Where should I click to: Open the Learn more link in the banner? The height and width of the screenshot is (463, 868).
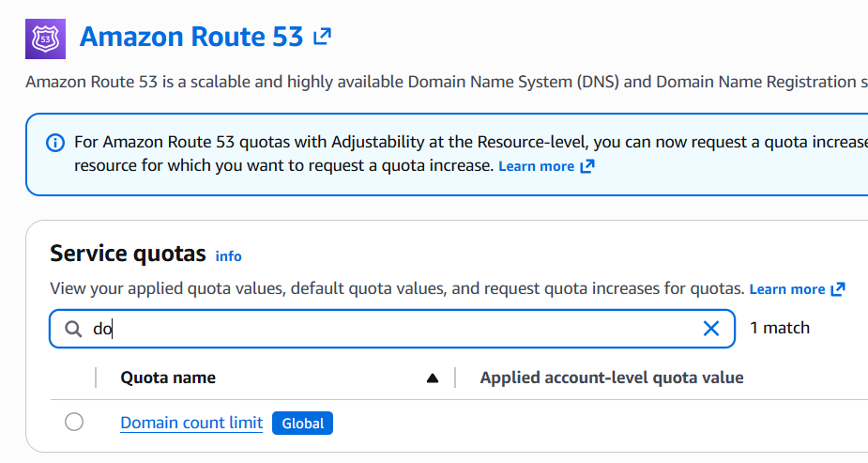(x=536, y=166)
